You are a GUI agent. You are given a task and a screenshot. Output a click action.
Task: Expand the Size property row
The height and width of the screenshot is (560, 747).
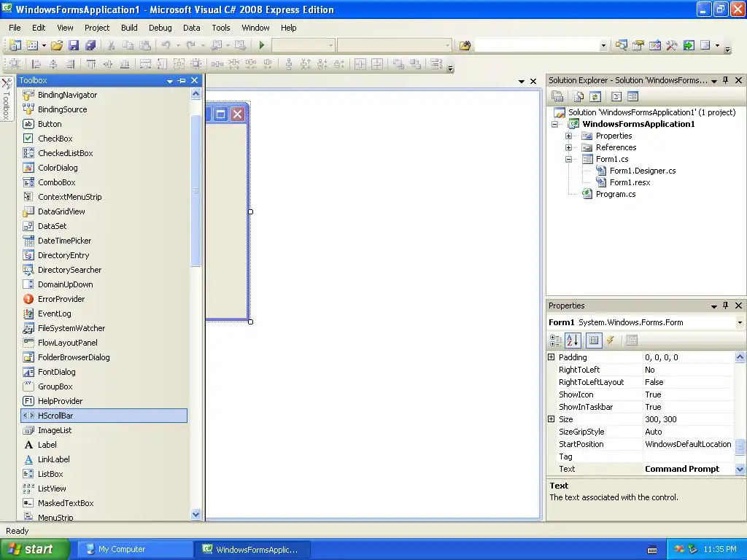pos(551,419)
